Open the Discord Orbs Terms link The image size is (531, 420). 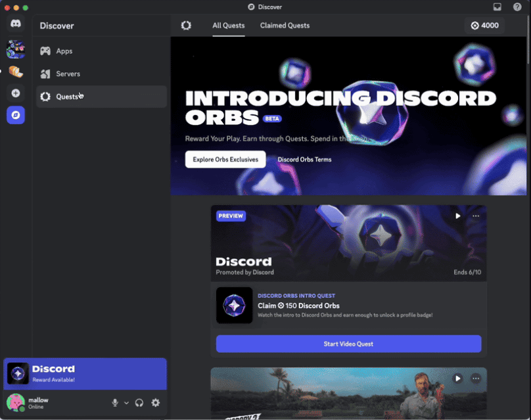click(304, 160)
